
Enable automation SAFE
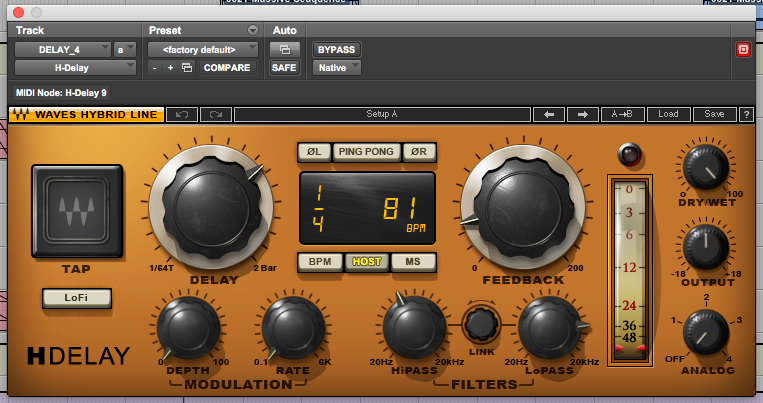coord(284,68)
